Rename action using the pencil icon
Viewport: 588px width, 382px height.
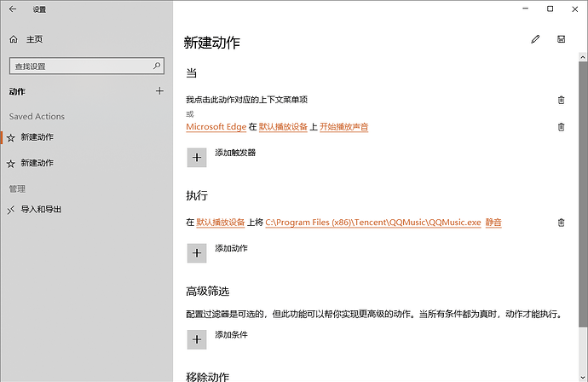(x=535, y=39)
